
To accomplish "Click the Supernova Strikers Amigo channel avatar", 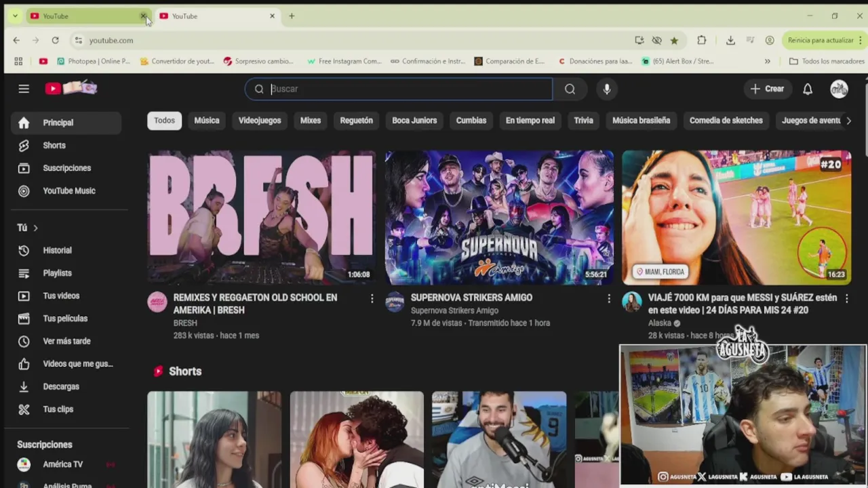I will pyautogui.click(x=395, y=302).
